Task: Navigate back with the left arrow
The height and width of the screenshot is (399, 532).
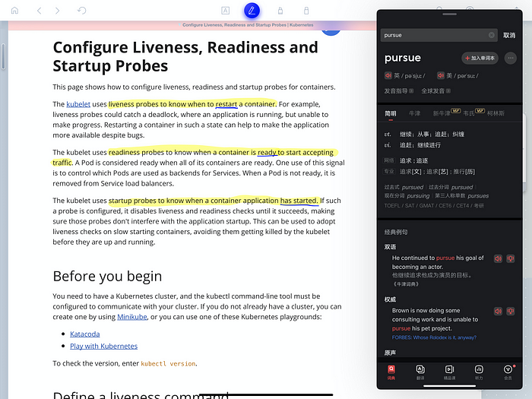Action: click(x=39, y=11)
